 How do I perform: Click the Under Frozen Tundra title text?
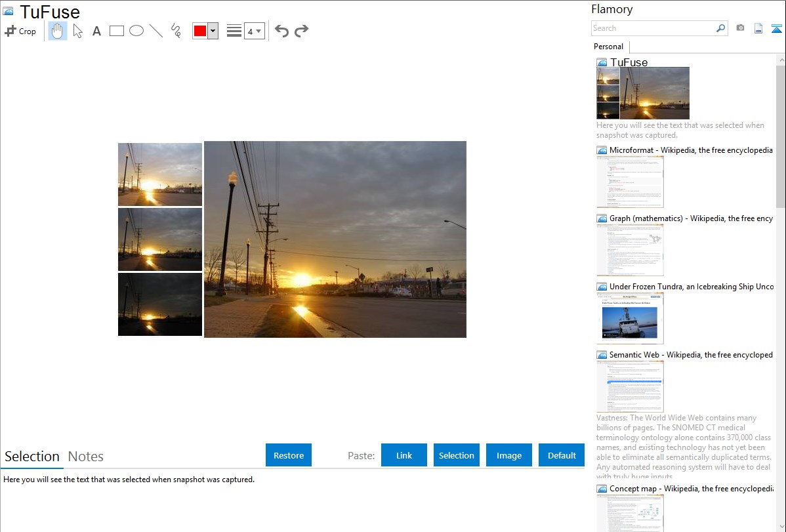(692, 286)
